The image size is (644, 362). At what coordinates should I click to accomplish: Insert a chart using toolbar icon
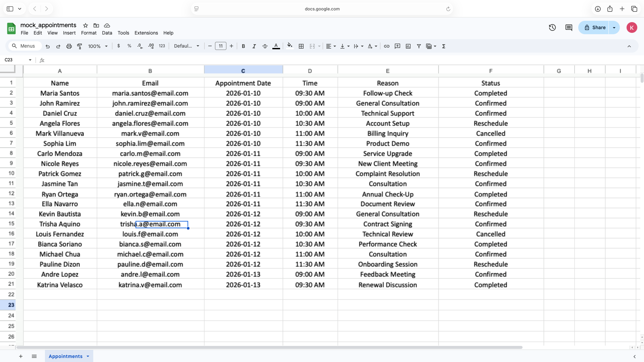pyautogui.click(x=408, y=46)
